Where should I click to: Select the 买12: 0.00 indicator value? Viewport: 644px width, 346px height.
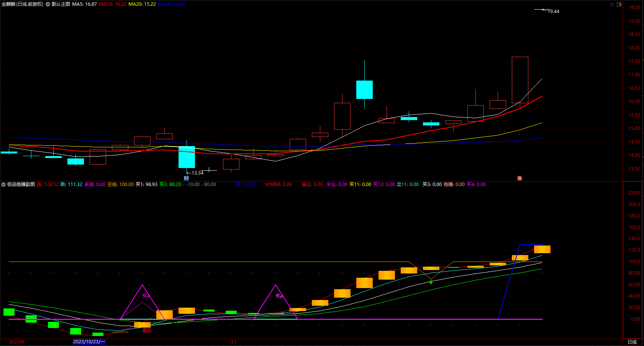tap(384, 185)
